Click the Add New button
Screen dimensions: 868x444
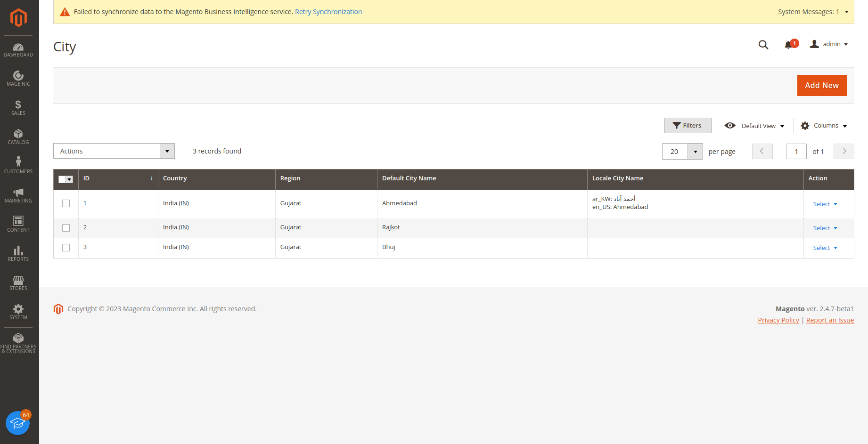coord(821,85)
